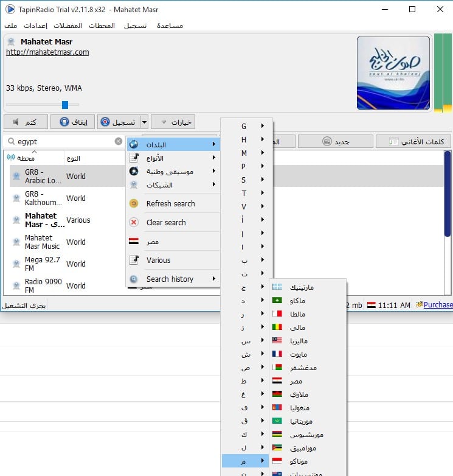Open the mahatetmasr.com station link
453x476 pixels.
47,52
